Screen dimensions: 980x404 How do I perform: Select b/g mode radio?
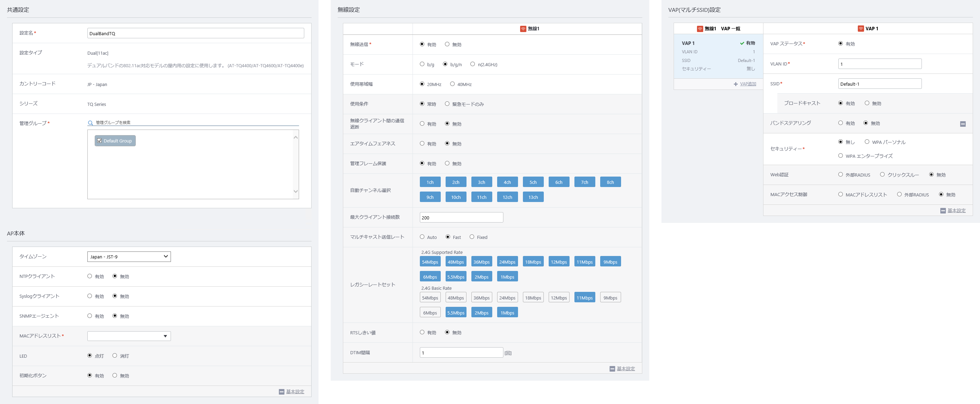(x=422, y=64)
